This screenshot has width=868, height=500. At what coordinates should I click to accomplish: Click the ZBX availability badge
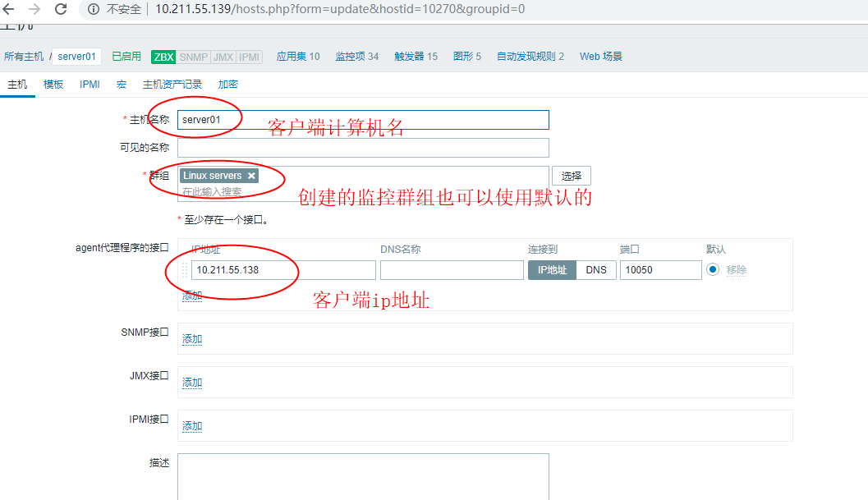pyautogui.click(x=163, y=57)
